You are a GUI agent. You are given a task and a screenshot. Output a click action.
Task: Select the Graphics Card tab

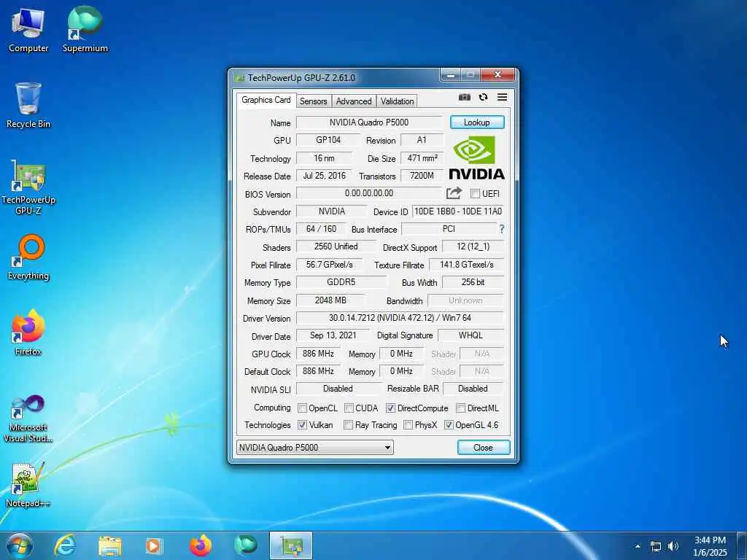[x=266, y=100]
